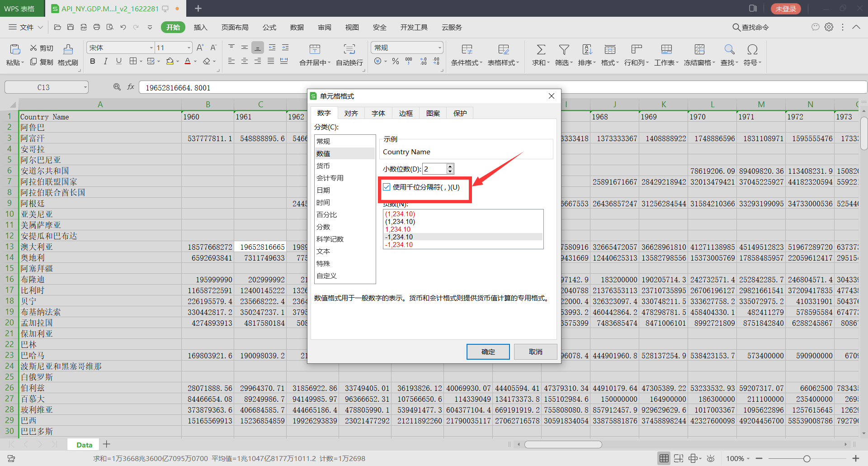Click the 开始 ribbon tab button
The image size is (868, 466).
(x=173, y=27)
